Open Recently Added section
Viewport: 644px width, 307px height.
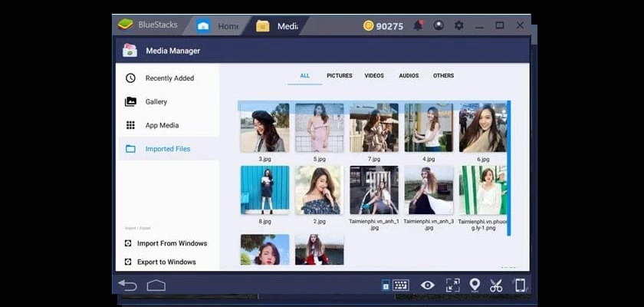pos(169,78)
